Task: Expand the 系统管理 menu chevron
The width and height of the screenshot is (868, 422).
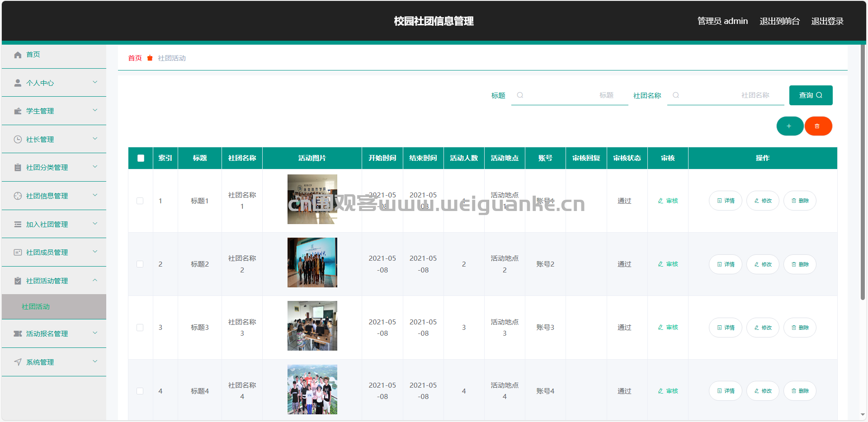Action: coord(95,361)
